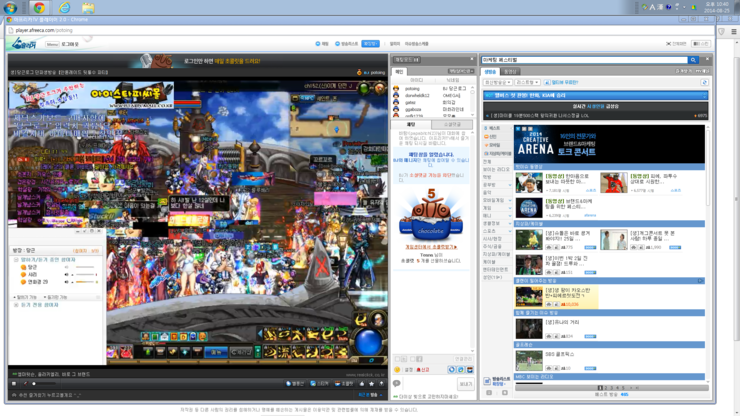Click the chocolate gift image in chat

coord(431,215)
